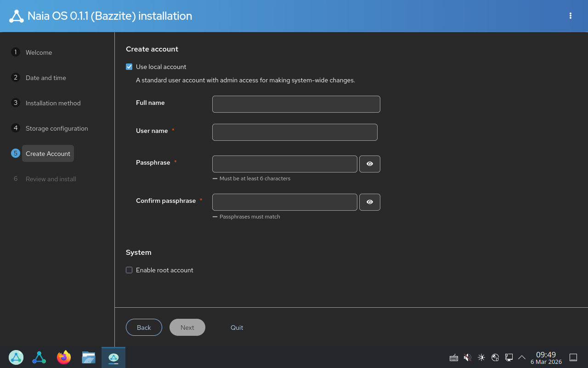The width and height of the screenshot is (588, 368).
Task: Open the virtual keyboard from the system tray
Action: 453,357
